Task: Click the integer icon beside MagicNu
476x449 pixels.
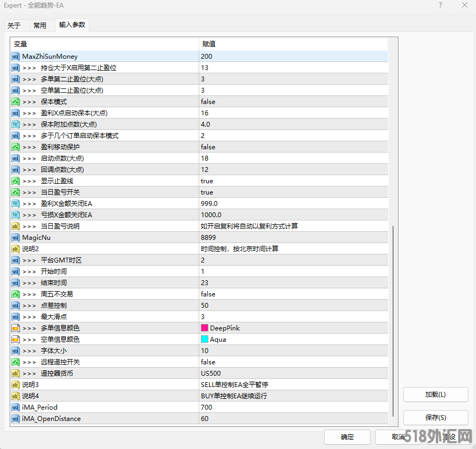Action: pos(16,238)
